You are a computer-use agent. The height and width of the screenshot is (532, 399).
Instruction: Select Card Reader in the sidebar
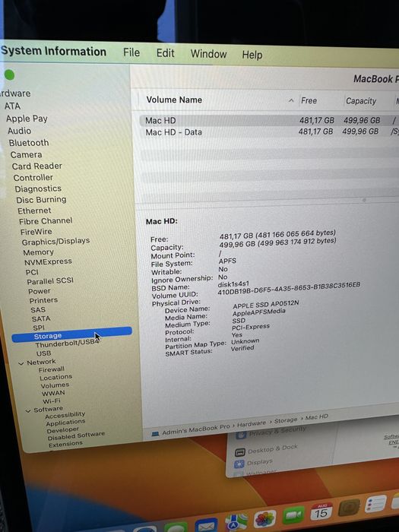click(37, 166)
